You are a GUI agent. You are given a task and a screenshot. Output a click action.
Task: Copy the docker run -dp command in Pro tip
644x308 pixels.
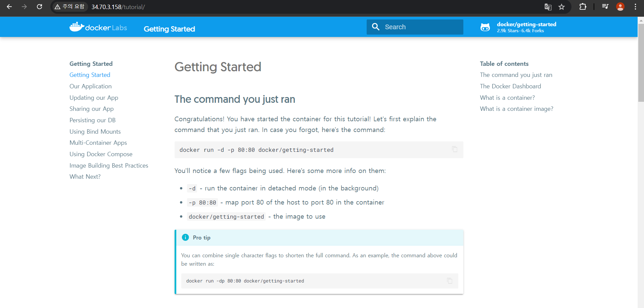tap(450, 281)
